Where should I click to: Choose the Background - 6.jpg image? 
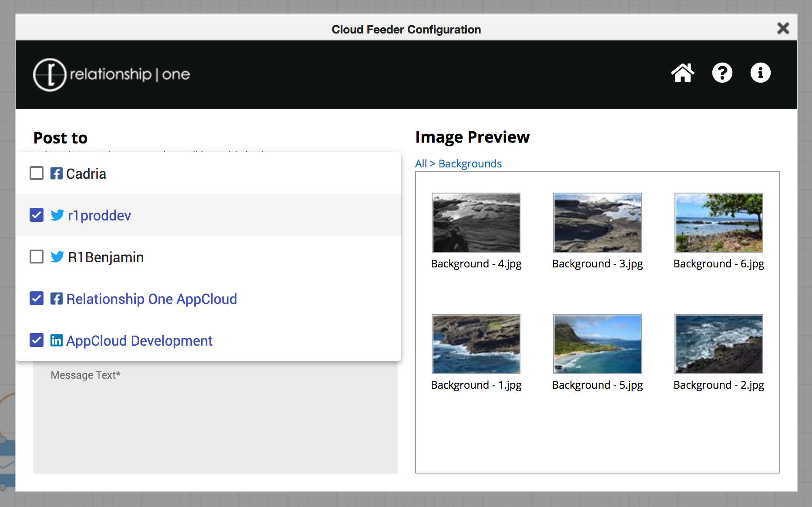[718, 223]
